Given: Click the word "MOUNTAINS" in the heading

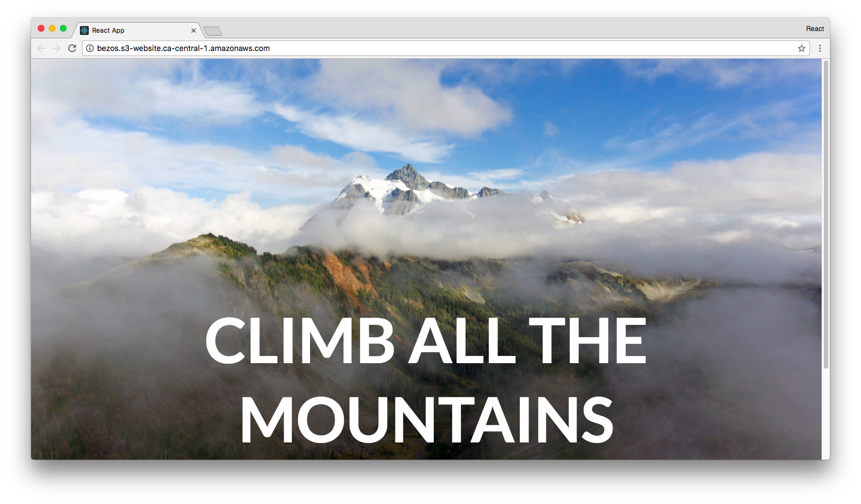Looking at the screenshot, I should 427,420.
